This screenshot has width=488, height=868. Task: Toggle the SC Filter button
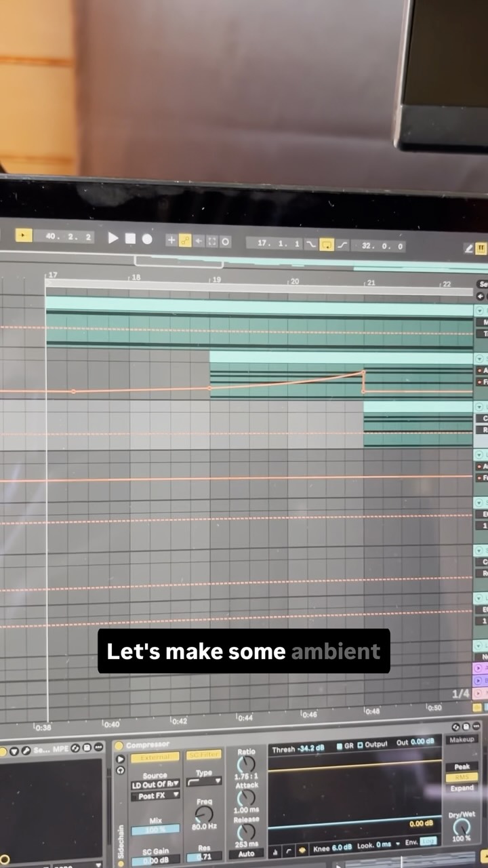click(203, 754)
